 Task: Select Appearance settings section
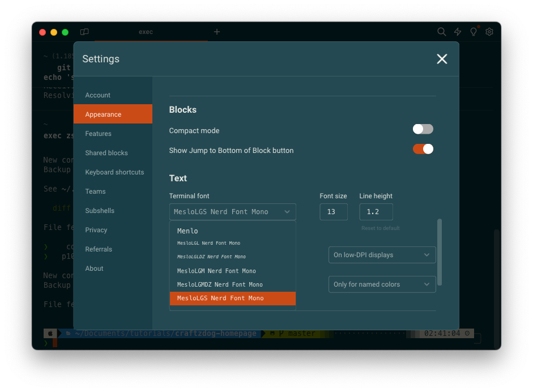point(113,114)
